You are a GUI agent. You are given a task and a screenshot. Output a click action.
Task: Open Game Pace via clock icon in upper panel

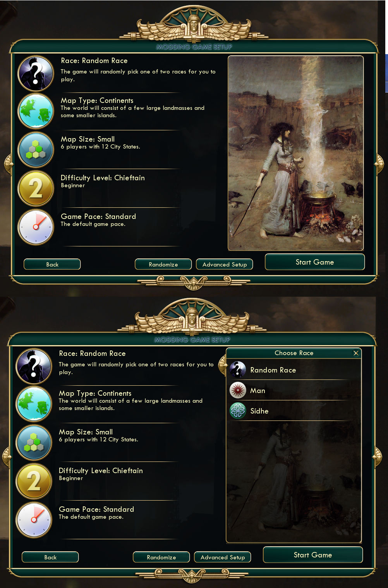36,227
